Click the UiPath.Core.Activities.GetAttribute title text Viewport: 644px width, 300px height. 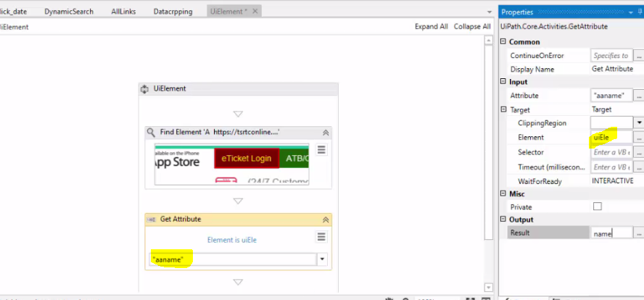[554, 27]
